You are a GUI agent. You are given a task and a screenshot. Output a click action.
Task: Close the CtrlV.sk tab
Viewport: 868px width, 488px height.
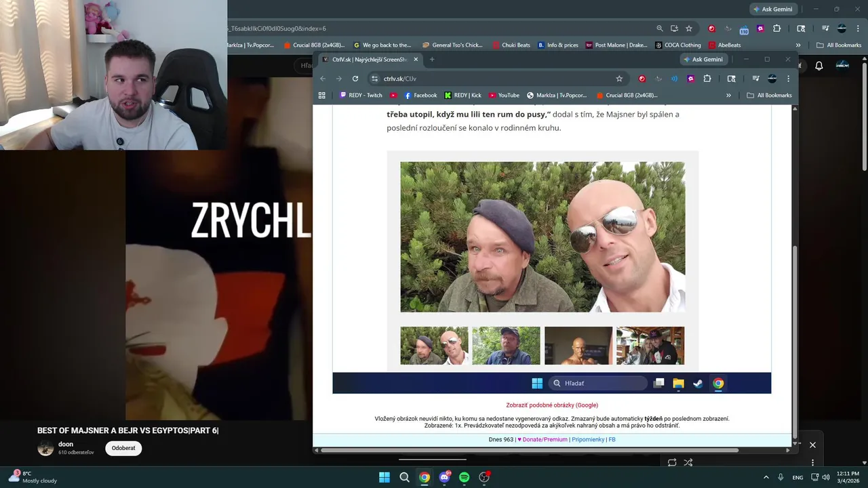(x=416, y=60)
